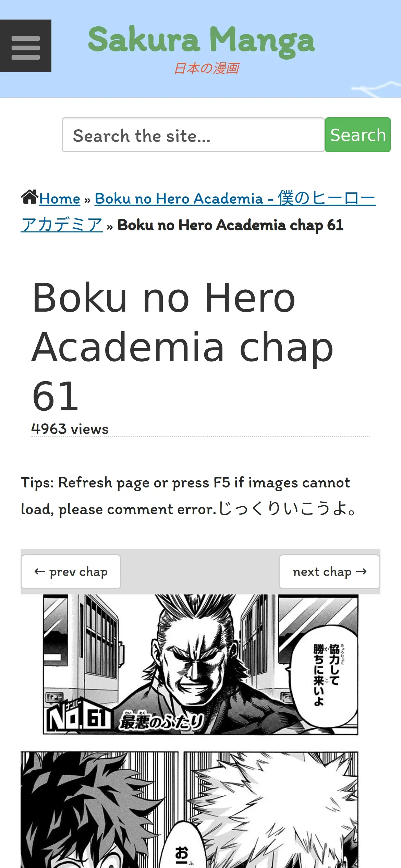Image resolution: width=401 pixels, height=868 pixels.
Task: Click the Sakura Manga site logo
Action: click(201, 41)
